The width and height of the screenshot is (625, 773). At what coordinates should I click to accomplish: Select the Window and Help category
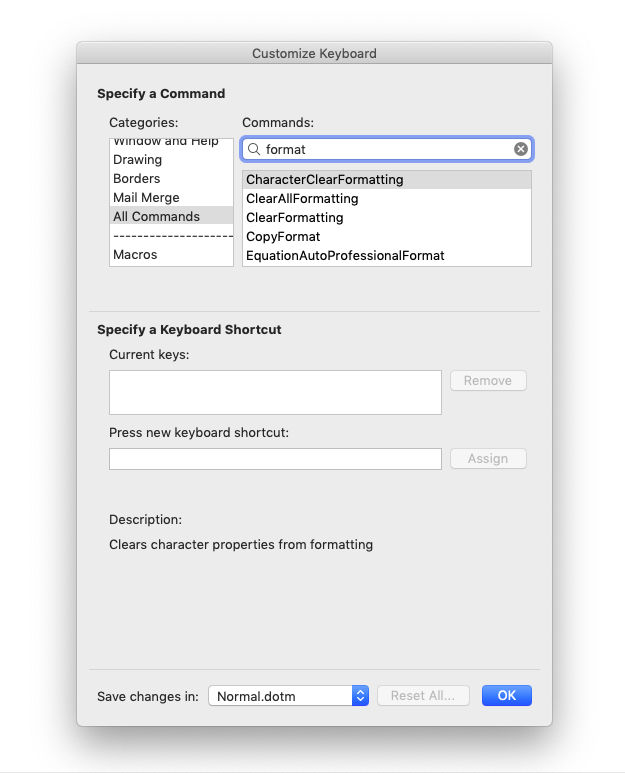tap(171, 143)
